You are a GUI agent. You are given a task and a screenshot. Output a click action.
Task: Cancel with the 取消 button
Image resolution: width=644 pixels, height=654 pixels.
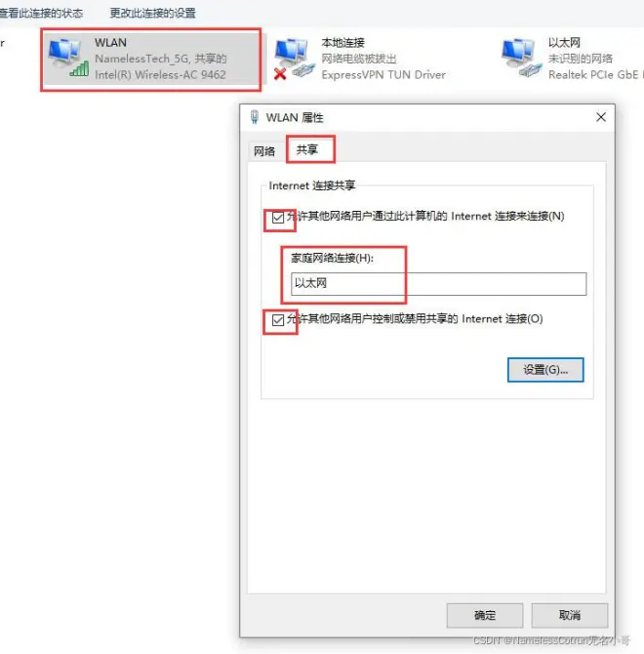[x=570, y=615]
